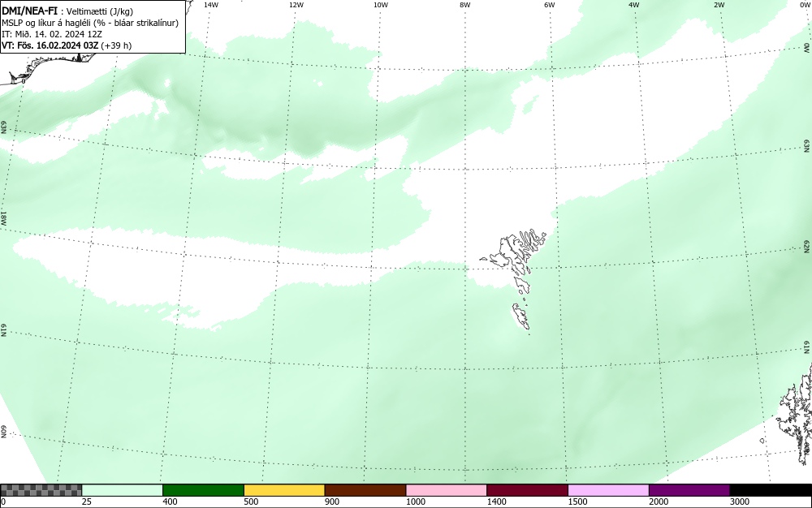Click the 'VT: Fös. 16.02.2024 03Z' line

pos(67,45)
